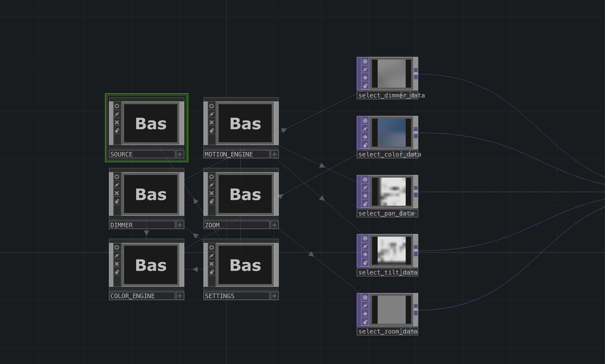Click the lightning flag on select_pan_data
Viewport: 605px width, 364px height.
(x=365, y=187)
